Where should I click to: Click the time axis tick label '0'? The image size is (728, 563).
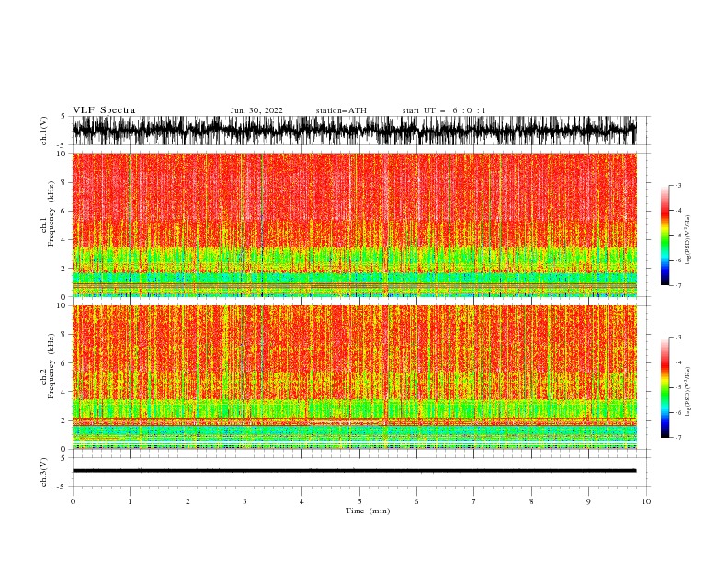(73, 501)
